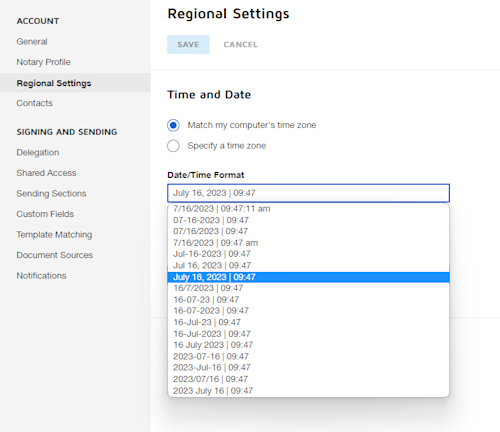Open Custom Fields section
The width and height of the screenshot is (500, 432).
45,214
